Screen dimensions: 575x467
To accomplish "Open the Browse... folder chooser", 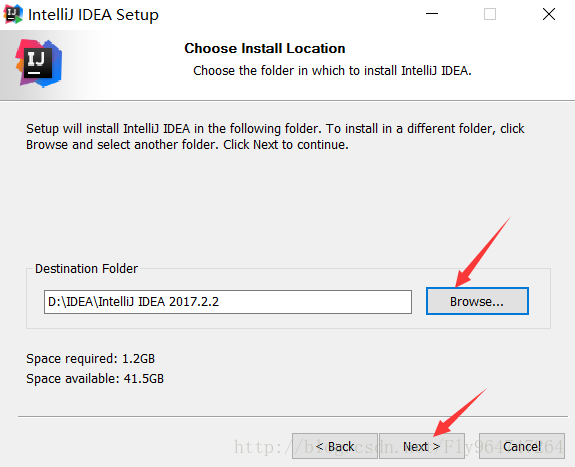I will coord(477,301).
